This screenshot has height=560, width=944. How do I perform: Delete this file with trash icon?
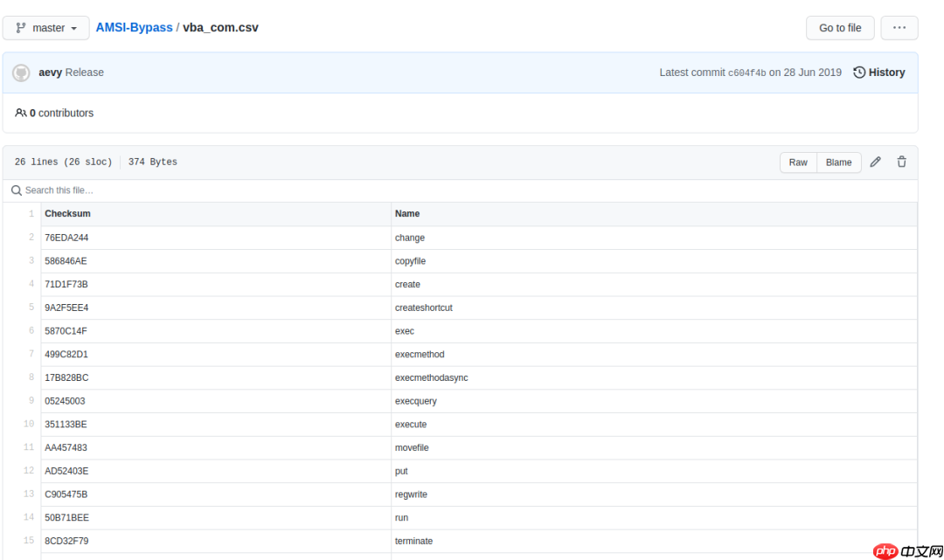coord(901,162)
